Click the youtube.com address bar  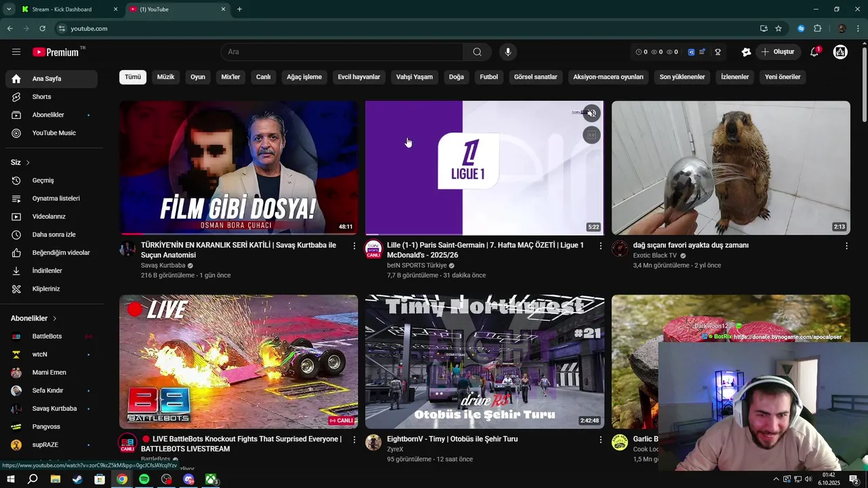pos(407,28)
